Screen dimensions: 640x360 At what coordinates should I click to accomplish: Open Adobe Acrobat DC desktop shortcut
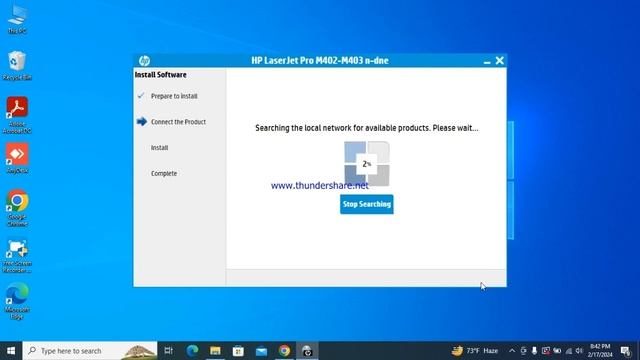point(17,115)
